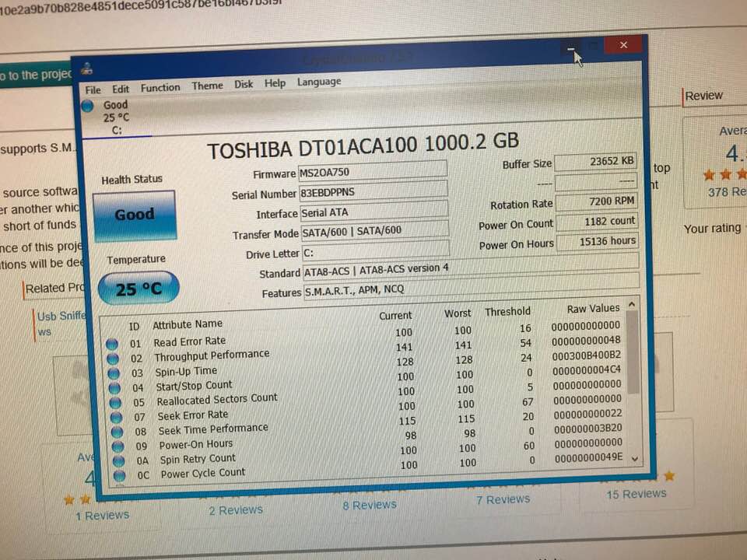This screenshot has width=747, height=560.
Task: Click raw value 000300B400B2
Action: (x=587, y=355)
